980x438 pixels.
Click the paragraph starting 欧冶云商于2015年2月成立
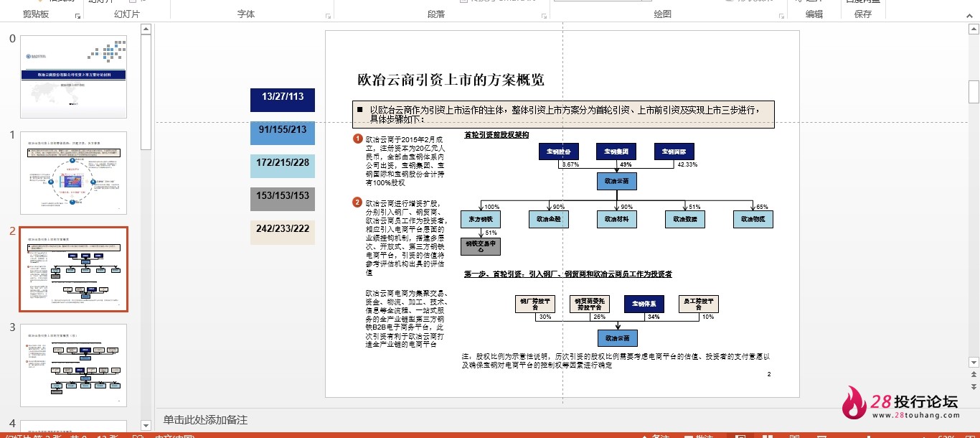point(406,161)
